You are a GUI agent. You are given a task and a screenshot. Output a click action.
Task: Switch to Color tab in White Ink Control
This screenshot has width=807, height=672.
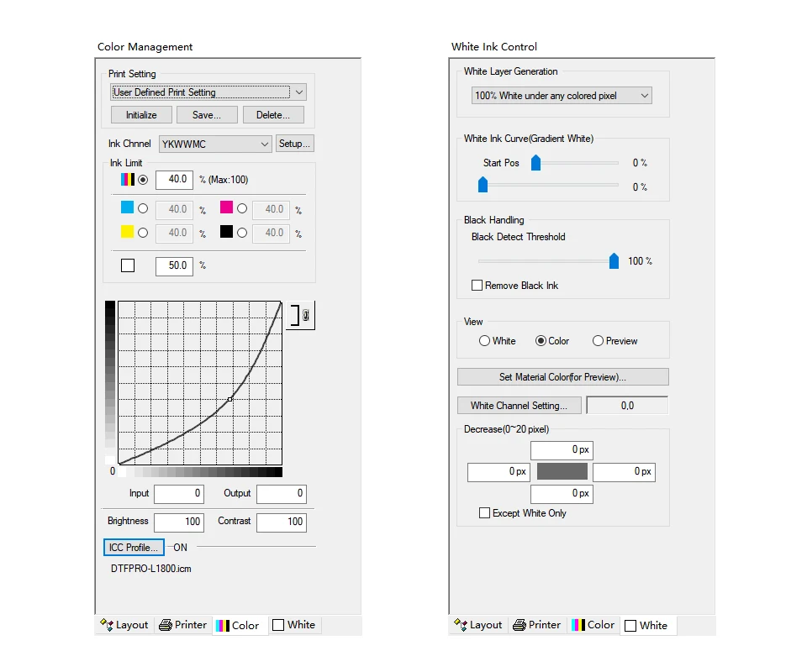tap(593, 625)
